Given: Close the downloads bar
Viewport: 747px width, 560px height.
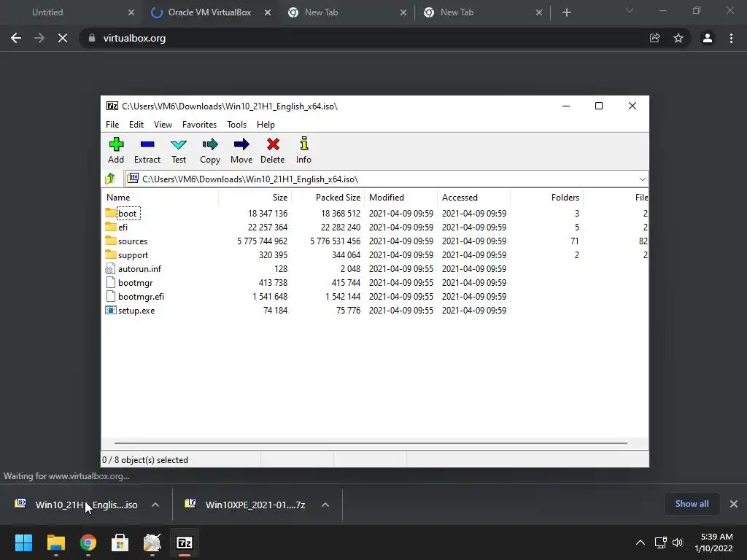Looking at the screenshot, I should [734, 504].
